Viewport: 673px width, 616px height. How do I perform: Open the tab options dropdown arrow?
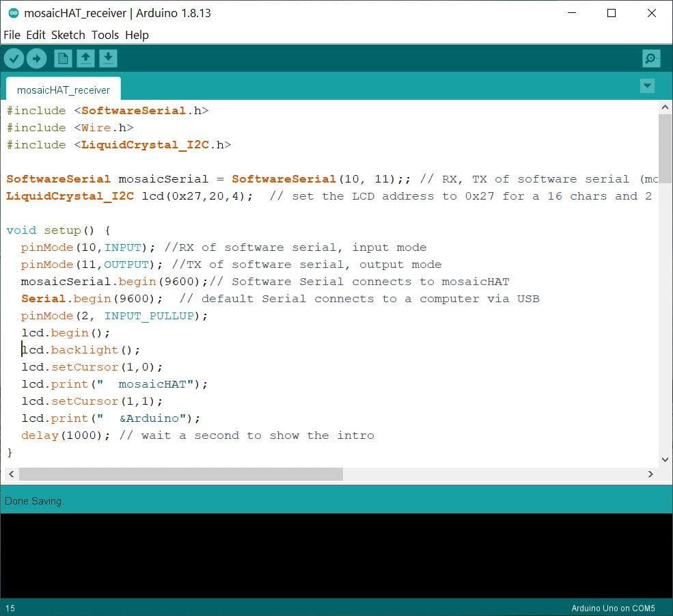pyautogui.click(x=646, y=86)
